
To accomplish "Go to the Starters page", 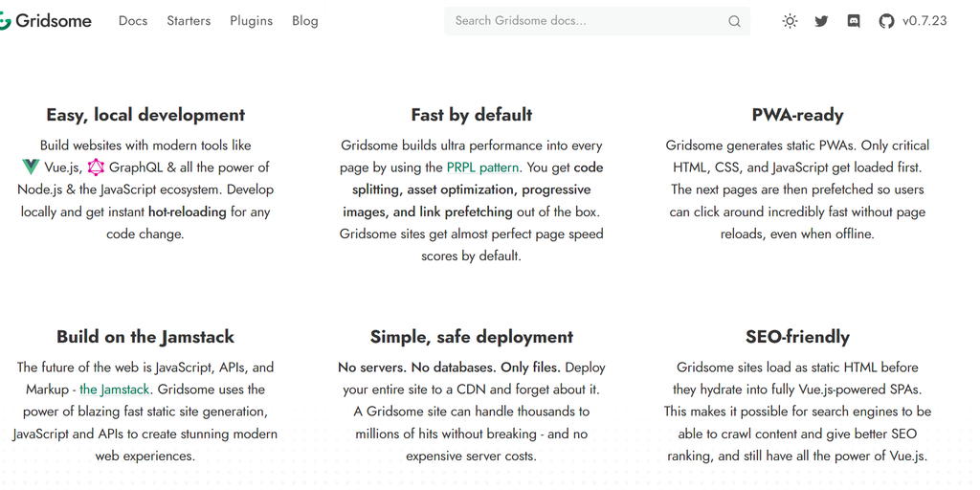I will click(189, 21).
